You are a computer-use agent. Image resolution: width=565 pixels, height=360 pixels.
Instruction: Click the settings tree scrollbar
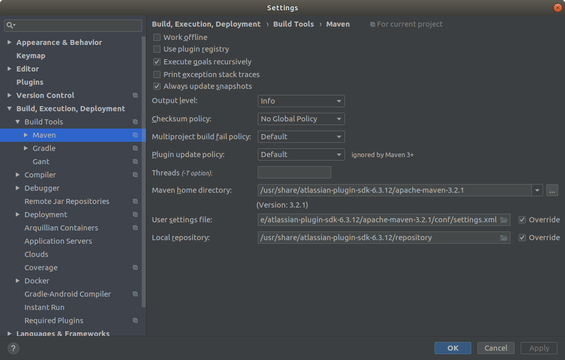144,172
